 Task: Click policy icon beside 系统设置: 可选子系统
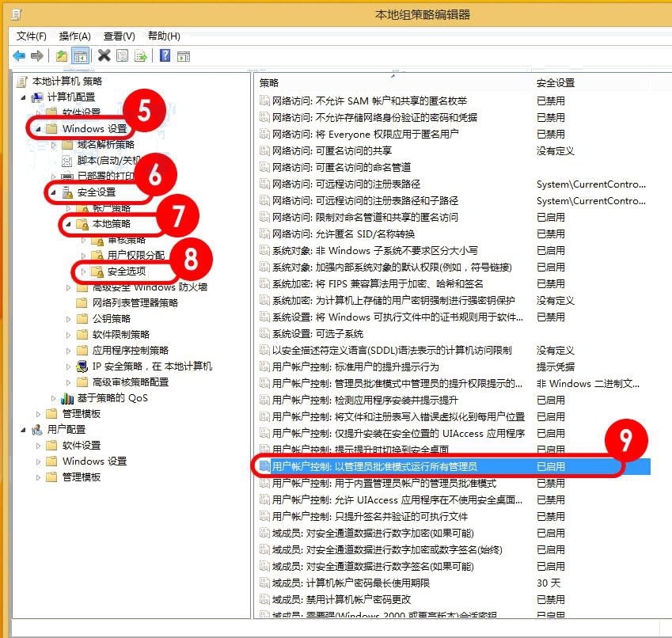coord(264,334)
